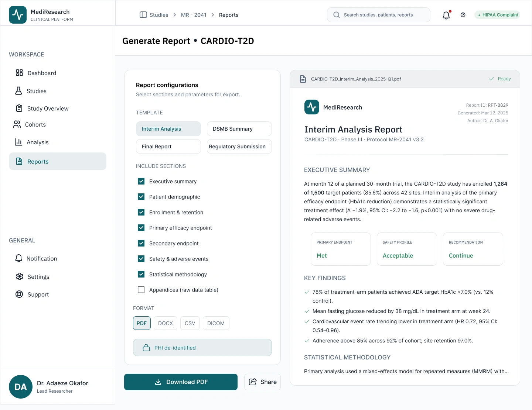
Task: Click the sidebar panel toggle icon
Action: (143, 15)
